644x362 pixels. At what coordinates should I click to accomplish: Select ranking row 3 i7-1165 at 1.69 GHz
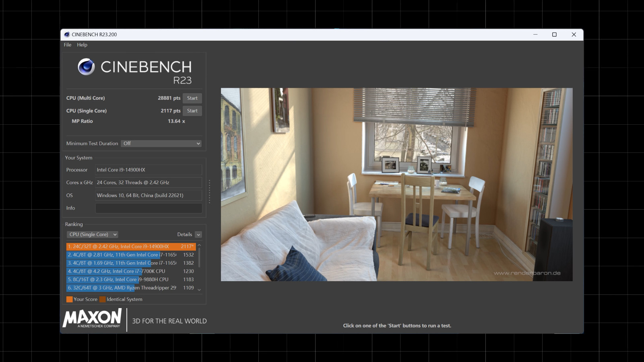131,263
